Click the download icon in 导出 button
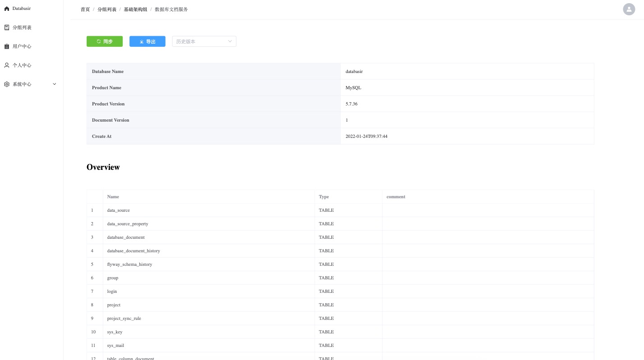This screenshot has width=644, height=360. click(141, 41)
